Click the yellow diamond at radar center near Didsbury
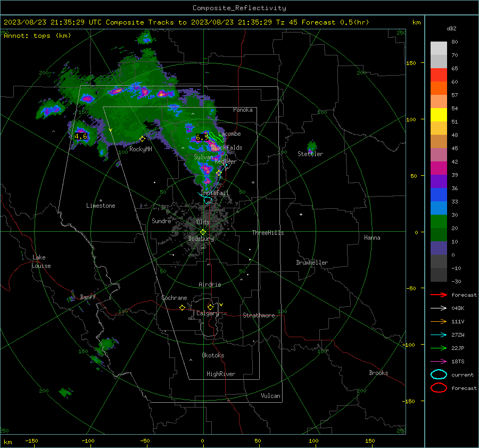Viewport: 479px width, 448px height. click(x=203, y=232)
